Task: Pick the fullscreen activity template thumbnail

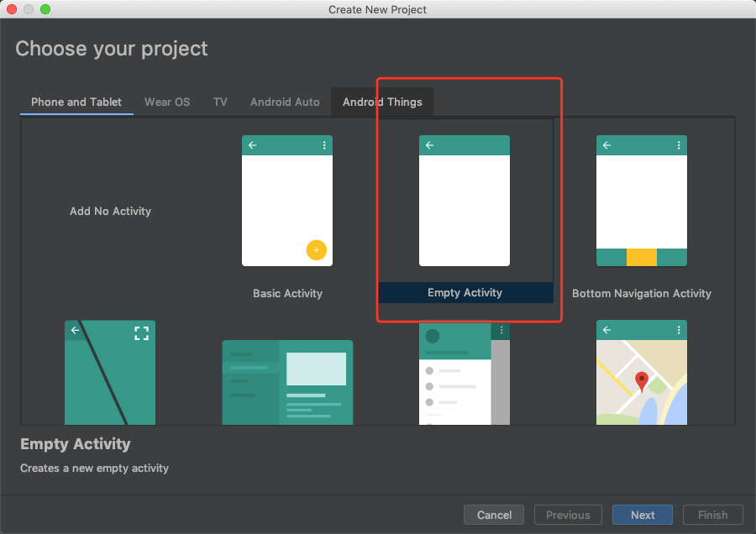Action: pos(110,373)
